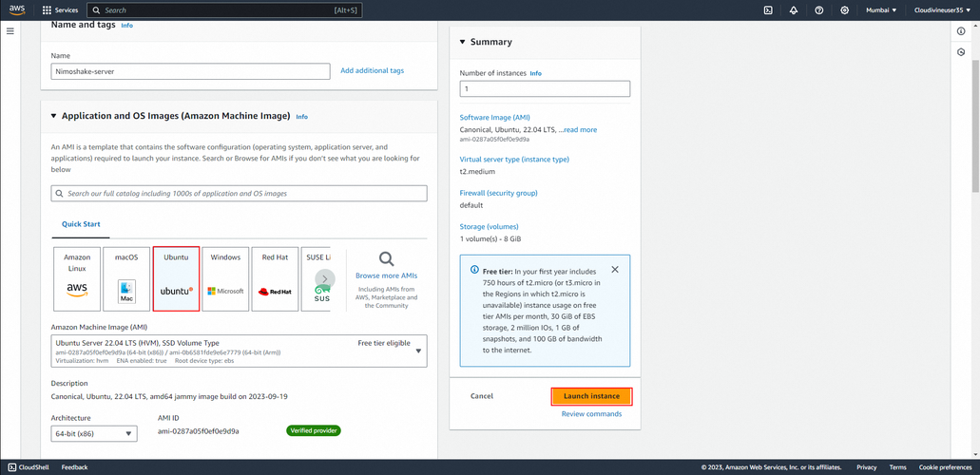This screenshot has width=980, height=475.
Task: Open the Privacy footer link
Action: tap(866, 467)
